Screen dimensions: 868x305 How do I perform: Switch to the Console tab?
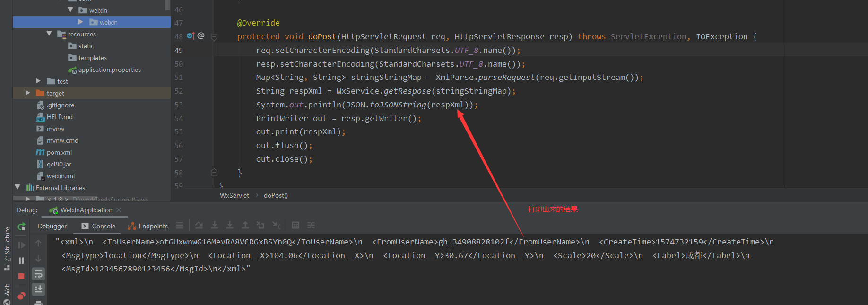[98, 226]
